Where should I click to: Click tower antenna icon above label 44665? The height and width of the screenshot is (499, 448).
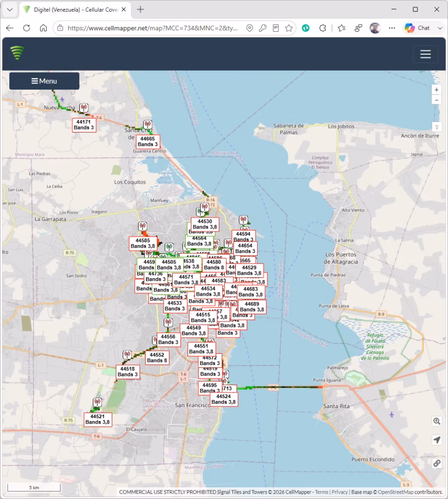pos(148,124)
